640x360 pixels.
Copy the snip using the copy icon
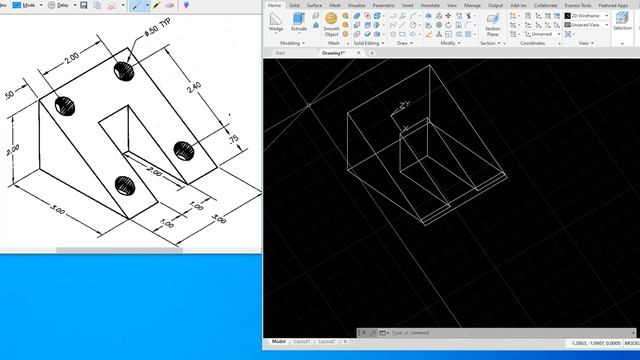[x=97, y=5]
